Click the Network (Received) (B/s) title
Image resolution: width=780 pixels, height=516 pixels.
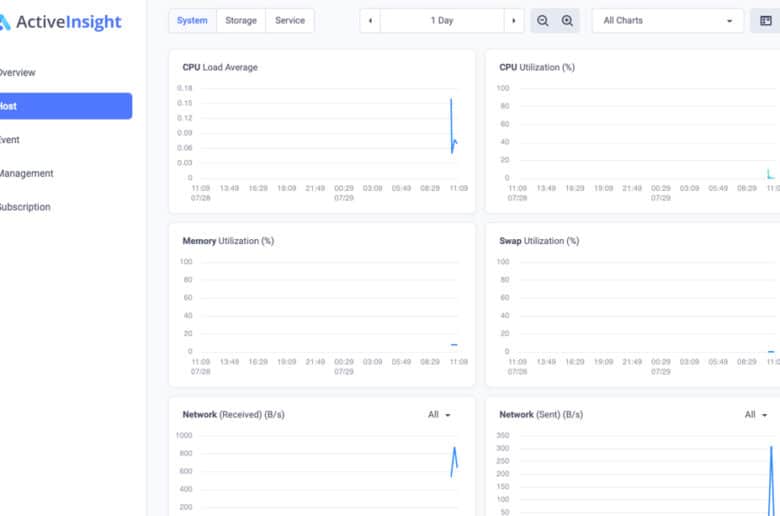(233, 414)
